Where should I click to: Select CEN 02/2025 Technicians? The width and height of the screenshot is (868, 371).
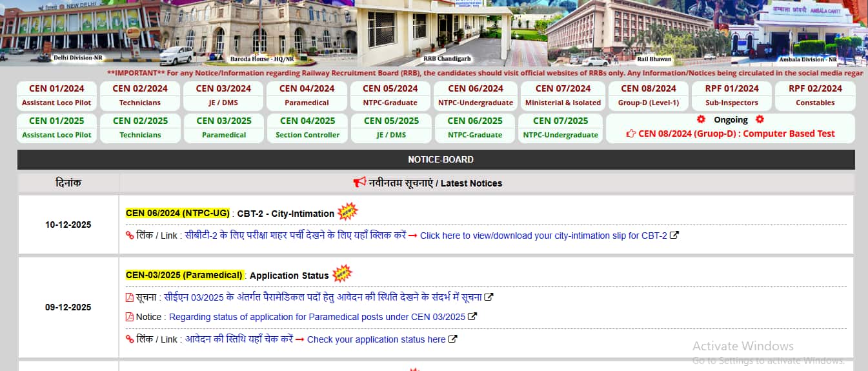point(140,128)
